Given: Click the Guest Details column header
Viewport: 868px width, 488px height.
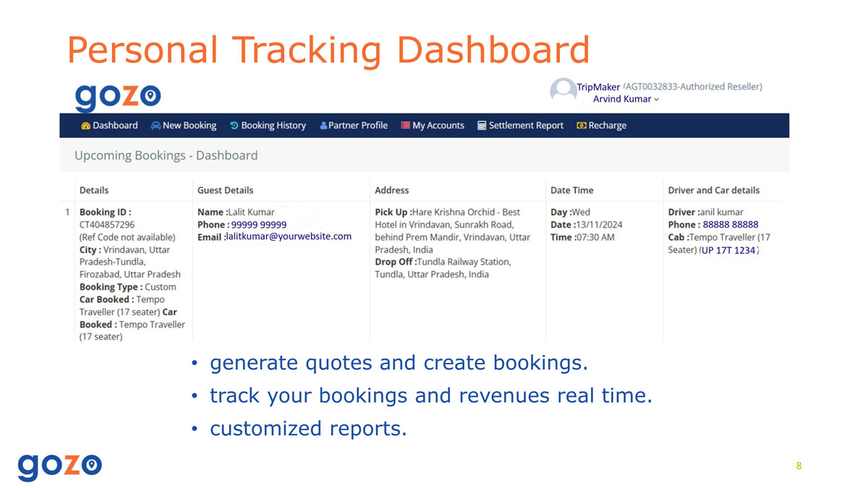Looking at the screenshot, I should (225, 190).
